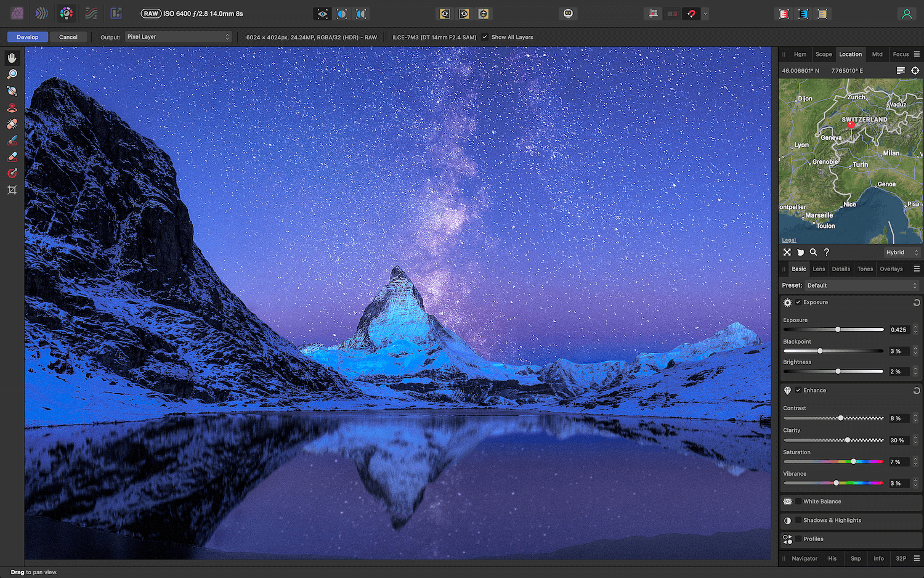Enable the Shadows & Highlights checkbox
The width and height of the screenshot is (924, 578).
(798, 520)
